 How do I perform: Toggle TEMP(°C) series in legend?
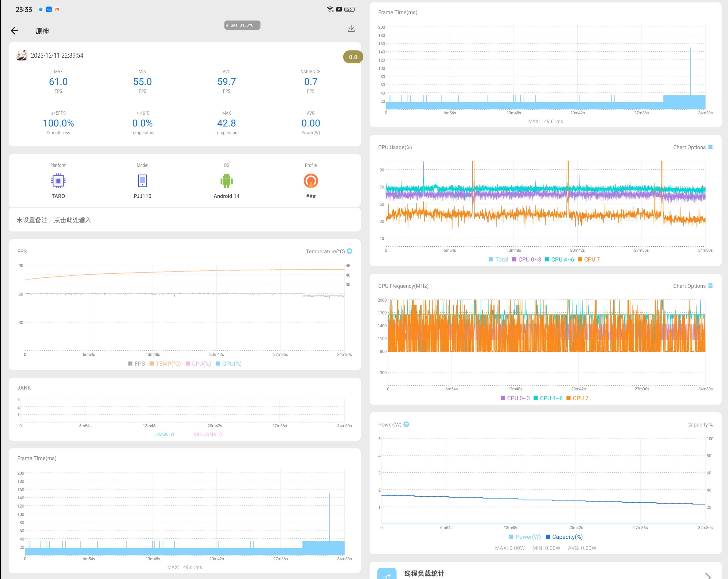165,364
